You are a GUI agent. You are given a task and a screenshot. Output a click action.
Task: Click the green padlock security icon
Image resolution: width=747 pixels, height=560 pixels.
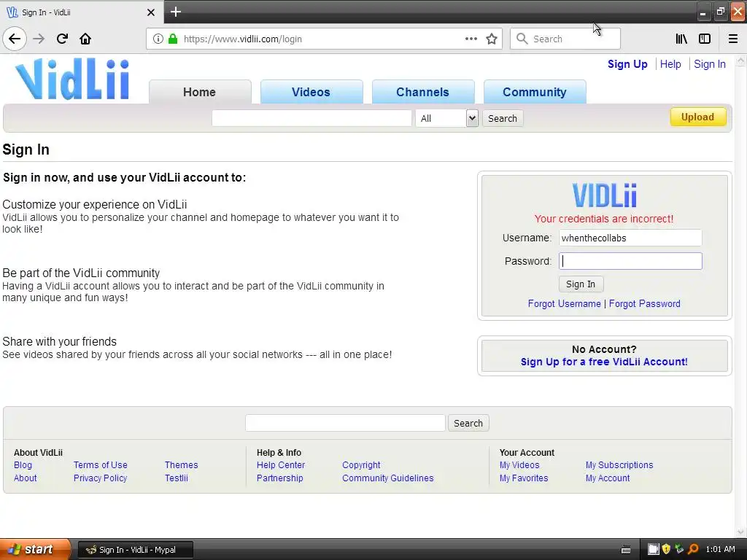pos(173,39)
